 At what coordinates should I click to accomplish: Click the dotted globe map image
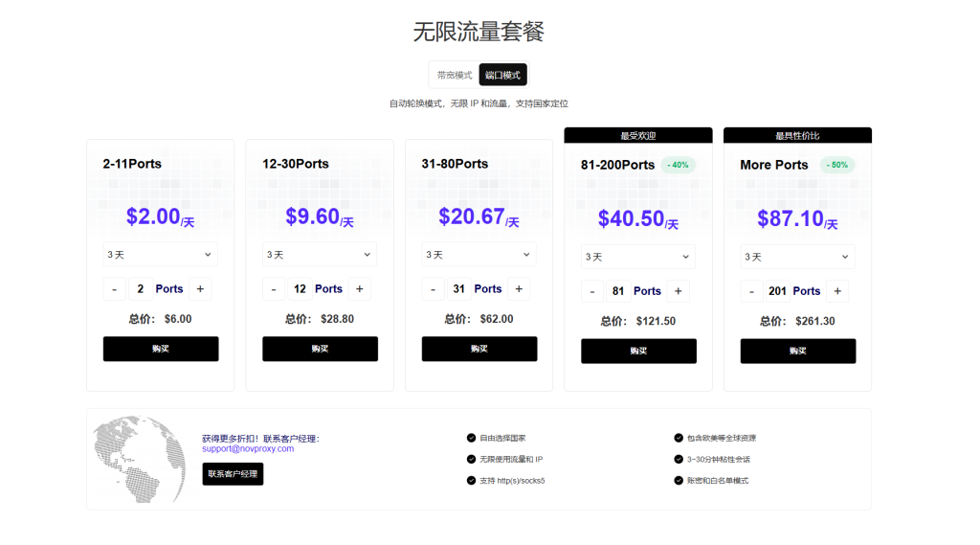(x=138, y=460)
